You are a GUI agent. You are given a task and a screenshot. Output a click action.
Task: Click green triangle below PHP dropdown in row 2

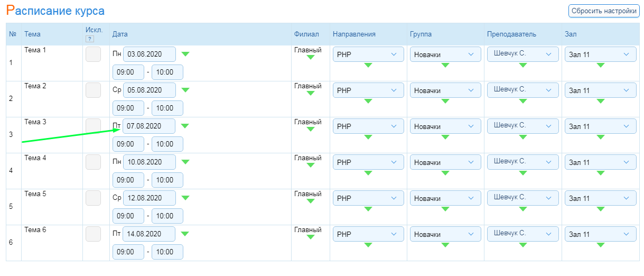click(x=368, y=101)
